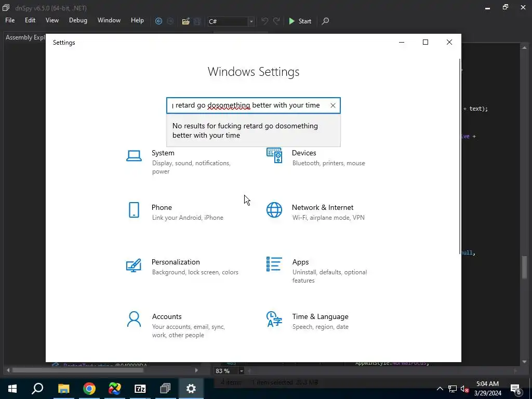
Task: Maximize the Settings window
Action: [425, 42]
